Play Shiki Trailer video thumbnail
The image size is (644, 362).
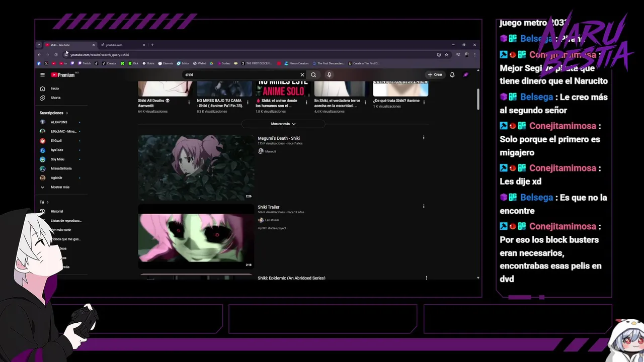(196, 237)
